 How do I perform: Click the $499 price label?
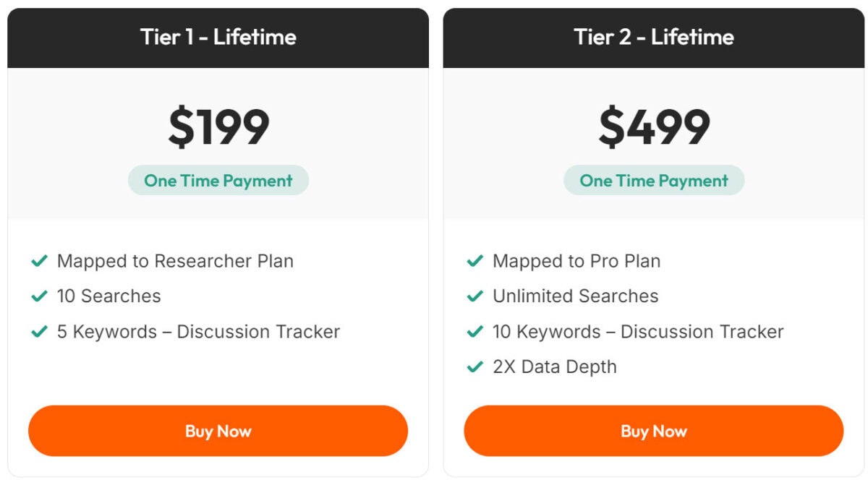pyautogui.click(x=653, y=125)
